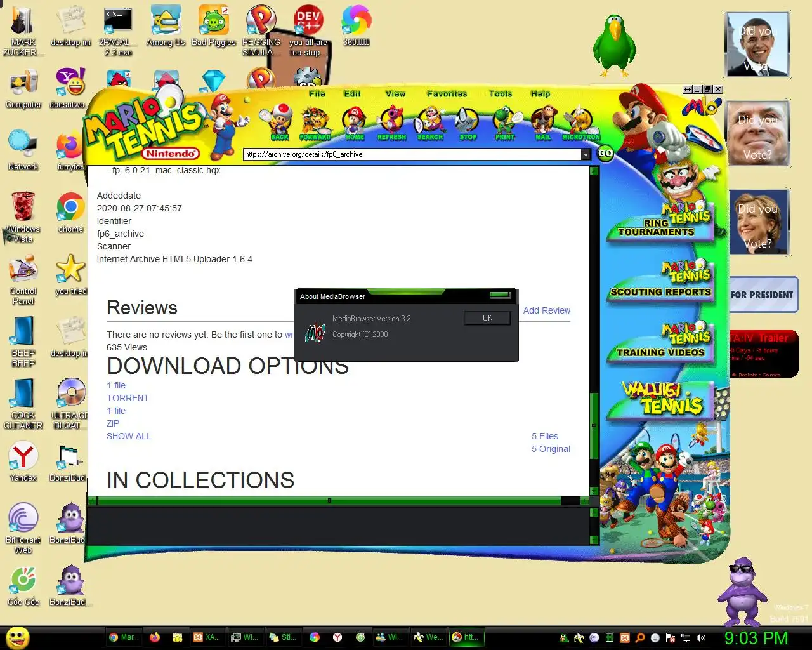Open Search with the Wario icon
This screenshot has height=650, width=812.
click(430, 123)
